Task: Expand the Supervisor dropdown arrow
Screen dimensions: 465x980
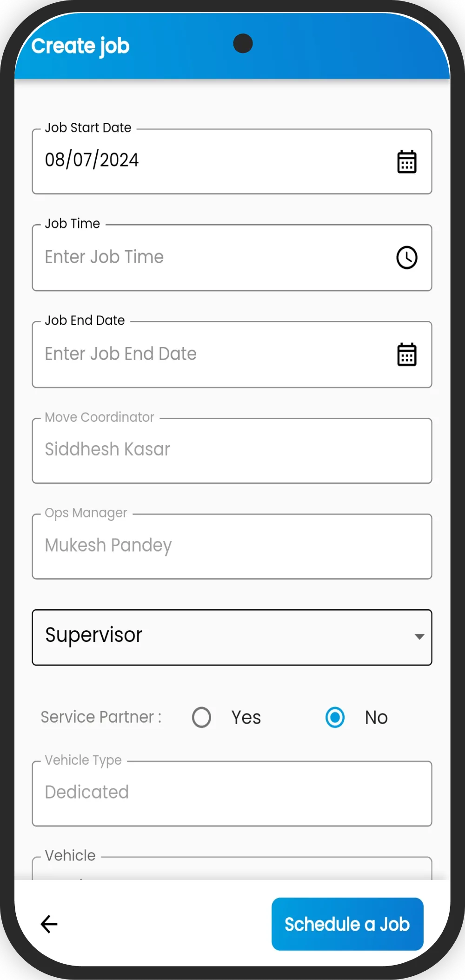Action: coord(419,637)
